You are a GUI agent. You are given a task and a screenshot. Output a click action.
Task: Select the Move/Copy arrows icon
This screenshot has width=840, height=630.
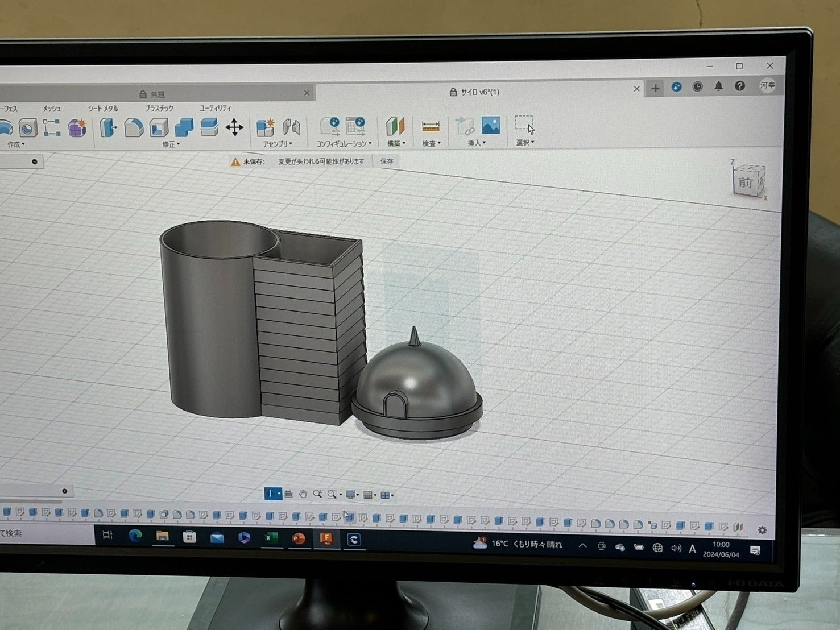pos(234,127)
